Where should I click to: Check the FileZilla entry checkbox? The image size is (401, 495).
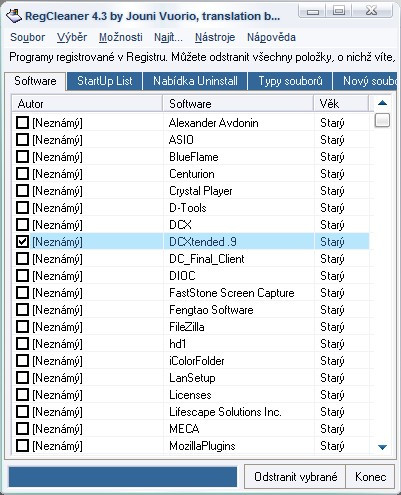click(22, 327)
